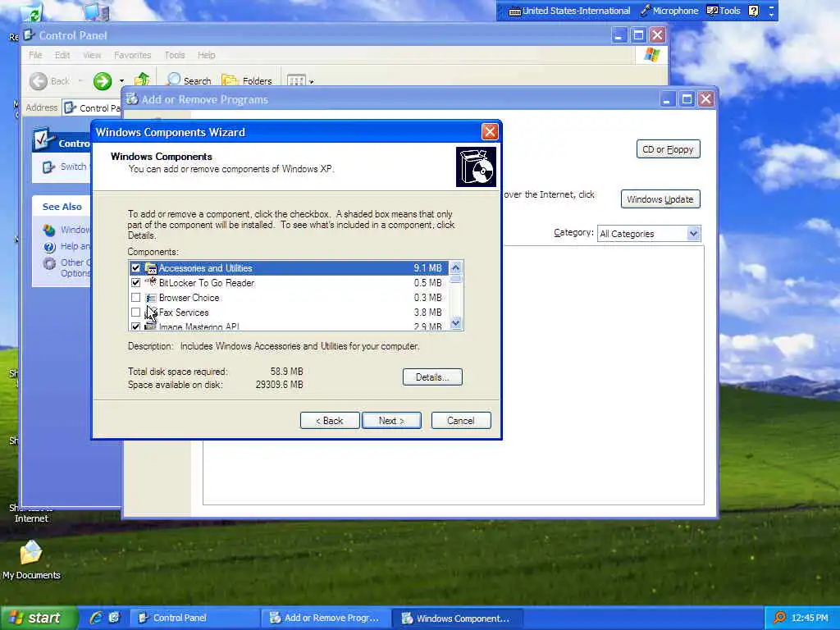Image resolution: width=840 pixels, height=630 pixels.
Task: Switch to Add or Remove Programs taskbar button
Action: pyautogui.click(x=325, y=619)
